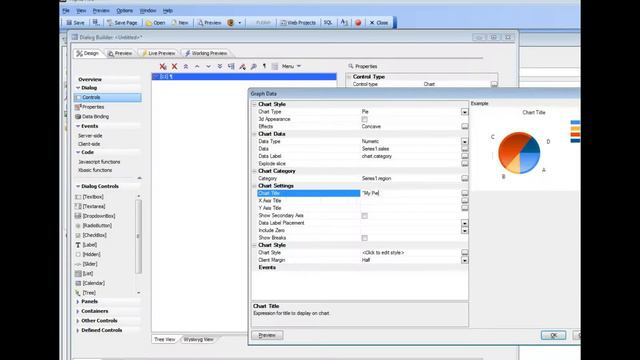Click the single red X delete icon
Screen dimensions: 640x360
pyautogui.click(x=174, y=66)
